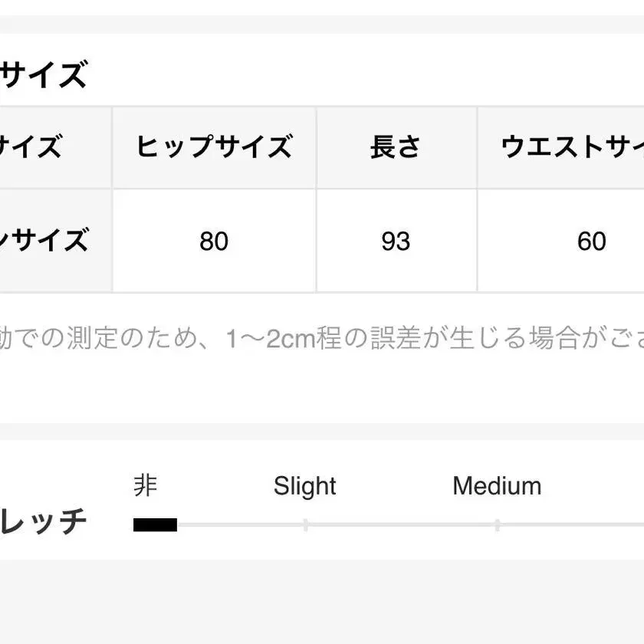Select the length value 93
Viewport: 644px width, 644px height.
coord(396,241)
